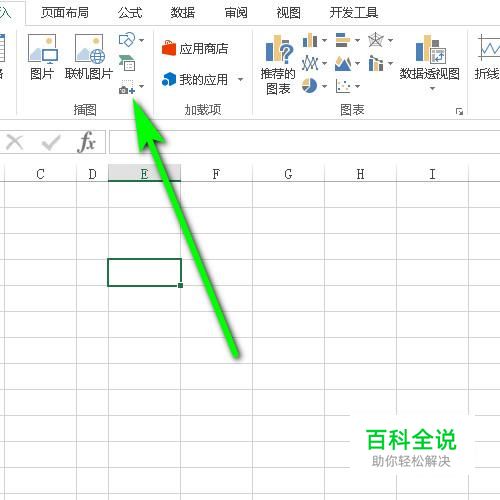
Task: Select column F header
Action: coord(216,174)
